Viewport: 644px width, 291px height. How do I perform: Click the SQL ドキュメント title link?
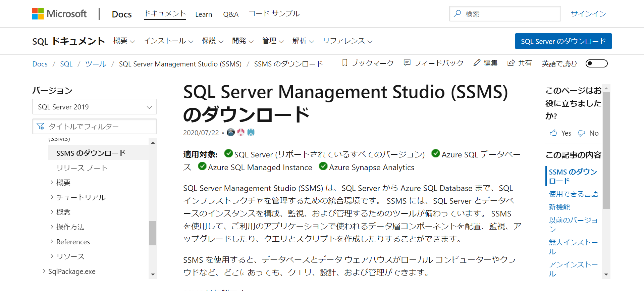pos(69,41)
